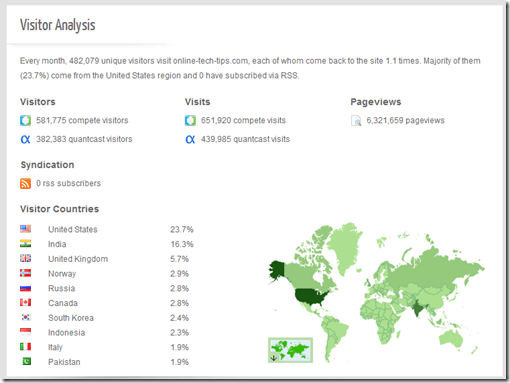Image resolution: width=510 pixels, height=383 pixels.
Task: Click Greenland on the world map
Action: (345, 247)
